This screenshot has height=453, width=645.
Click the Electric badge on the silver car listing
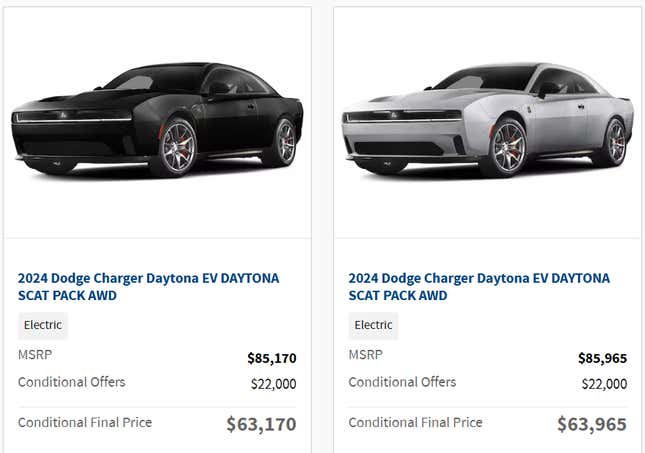click(373, 325)
